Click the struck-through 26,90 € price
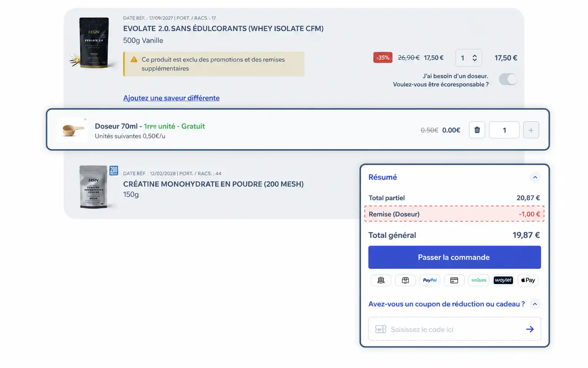Image resolution: width=588 pixels, height=368 pixels. 409,58
